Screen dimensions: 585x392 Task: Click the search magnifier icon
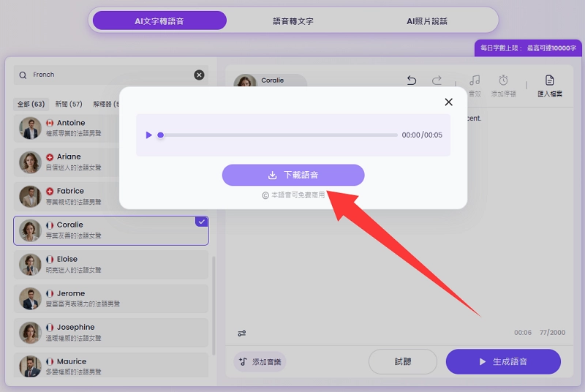point(23,75)
